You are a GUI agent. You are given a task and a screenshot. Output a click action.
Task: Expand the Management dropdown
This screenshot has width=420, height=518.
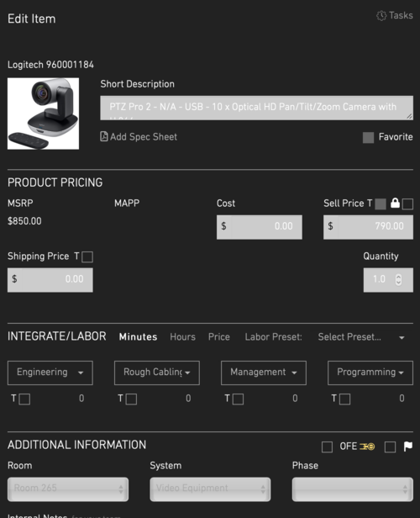[x=264, y=373]
